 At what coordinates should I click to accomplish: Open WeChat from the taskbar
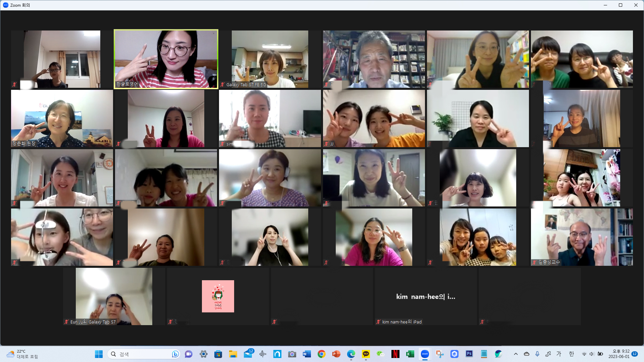point(380,354)
